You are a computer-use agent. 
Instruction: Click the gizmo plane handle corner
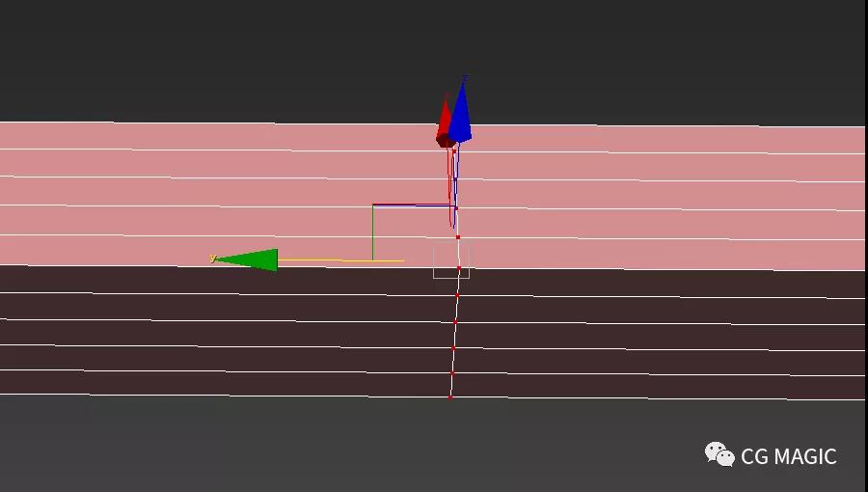374,205
